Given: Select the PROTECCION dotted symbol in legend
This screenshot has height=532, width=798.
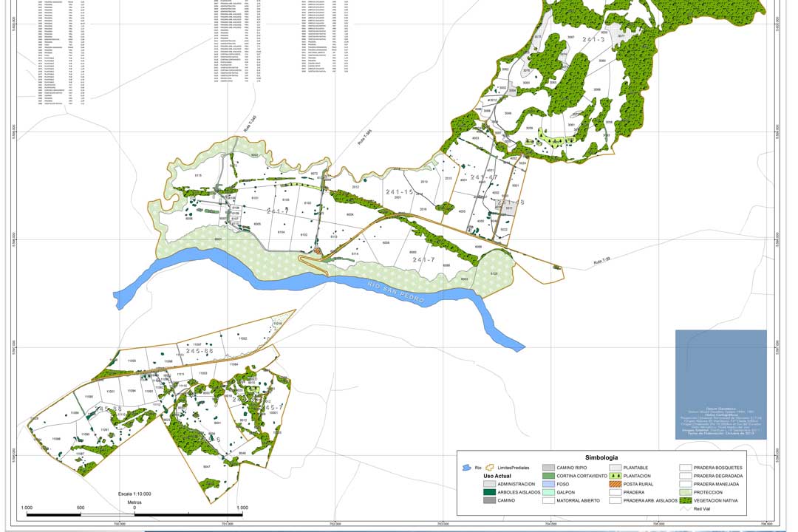Looking at the screenshot, I should click(x=686, y=492).
